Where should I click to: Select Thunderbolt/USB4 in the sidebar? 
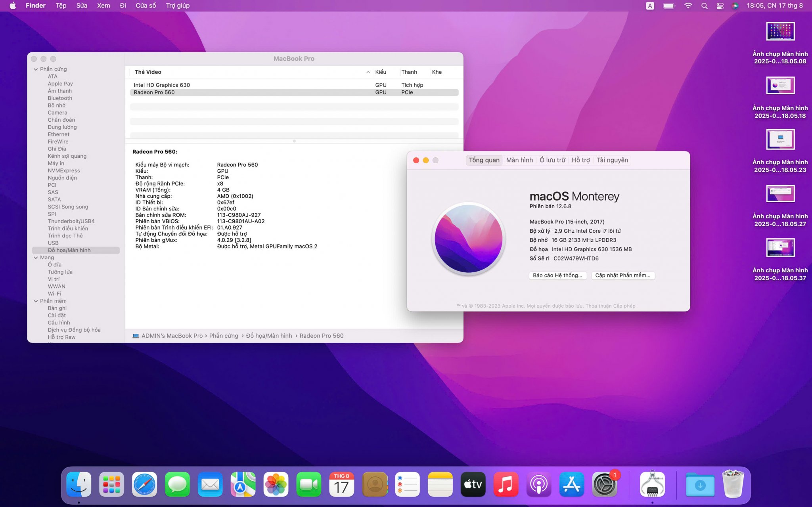[x=71, y=221]
